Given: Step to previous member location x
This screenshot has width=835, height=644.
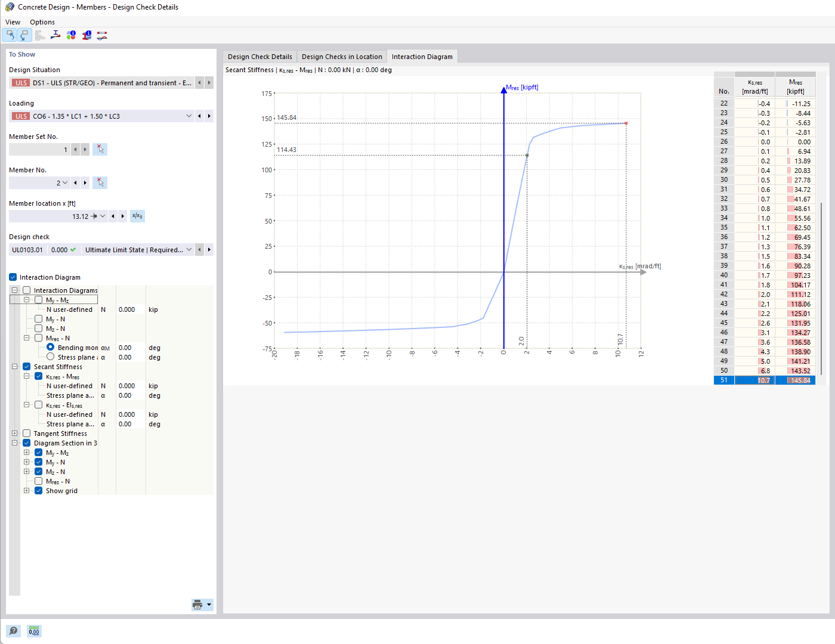Looking at the screenshot, I should click(x=113, y=216).
